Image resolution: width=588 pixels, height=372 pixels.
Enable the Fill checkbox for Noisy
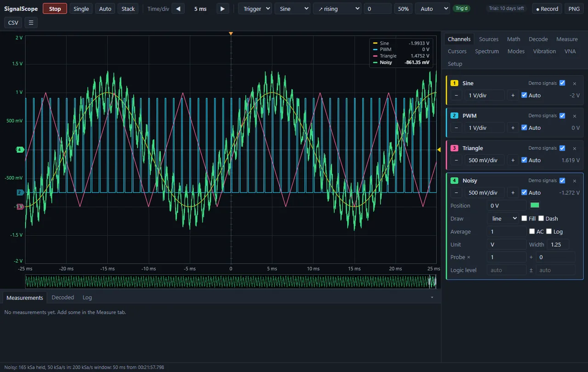tap(524, 218)
